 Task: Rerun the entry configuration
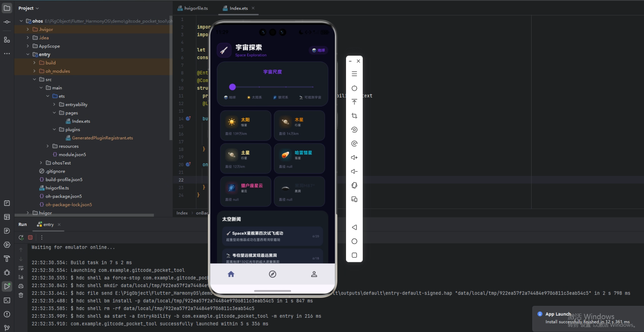(21, 237)
